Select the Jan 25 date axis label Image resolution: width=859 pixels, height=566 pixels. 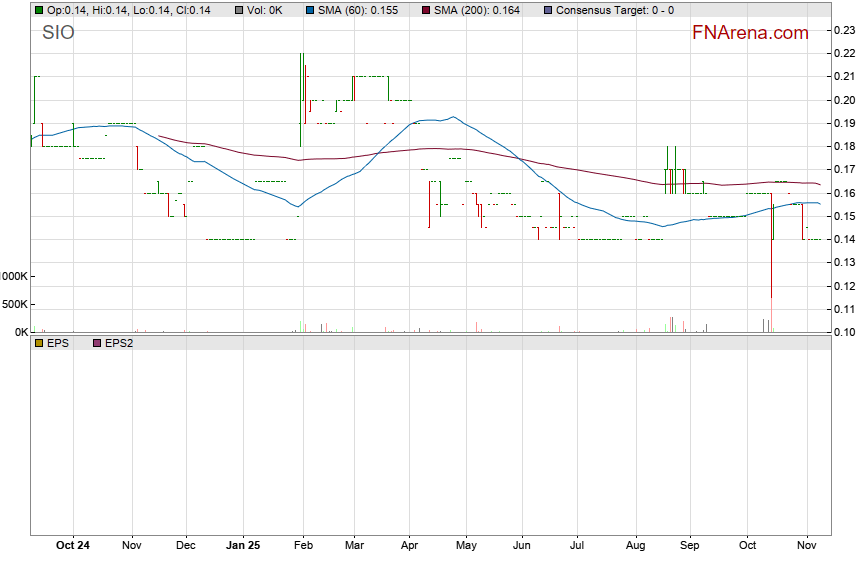click(243, 546)
